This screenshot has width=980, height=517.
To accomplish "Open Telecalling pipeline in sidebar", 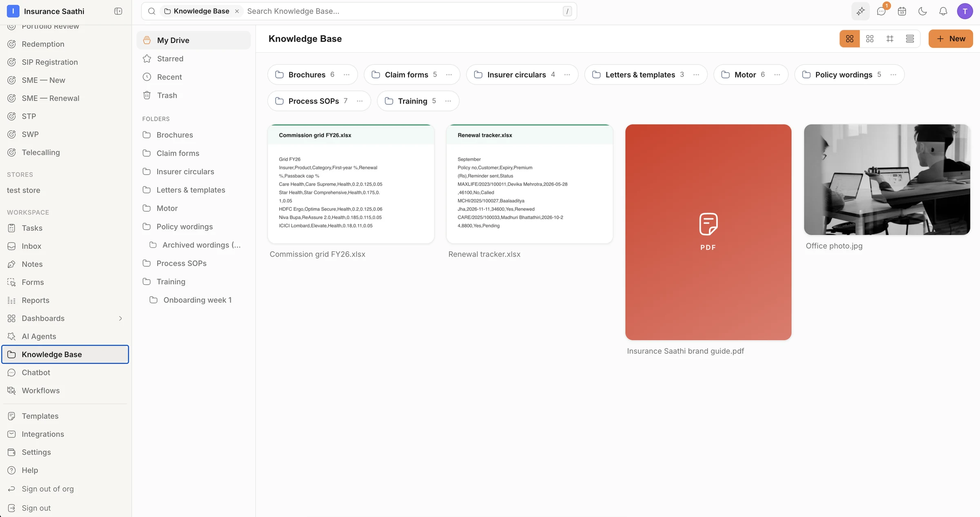I will (x=65, y=153).
